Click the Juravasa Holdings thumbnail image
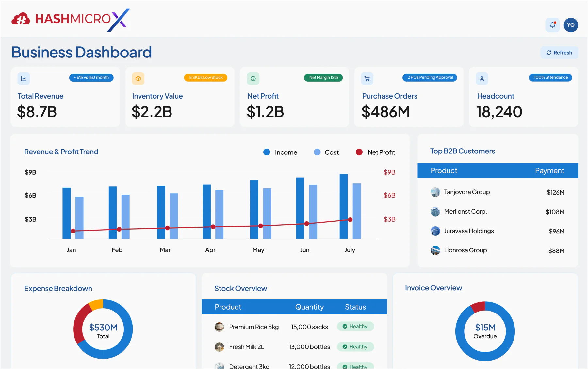The height and width of the screenshot is (369, 588). [x=435, y=231]
